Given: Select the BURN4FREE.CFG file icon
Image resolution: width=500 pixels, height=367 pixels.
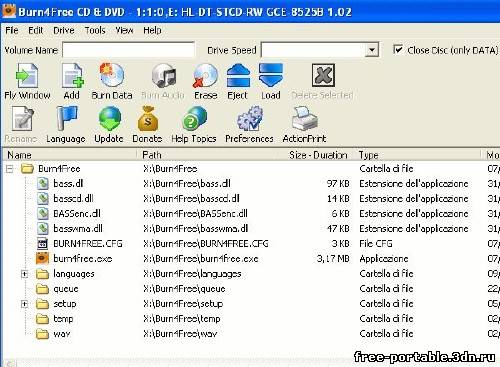Looking at the screenshot, I should click(x=43, y=243).
